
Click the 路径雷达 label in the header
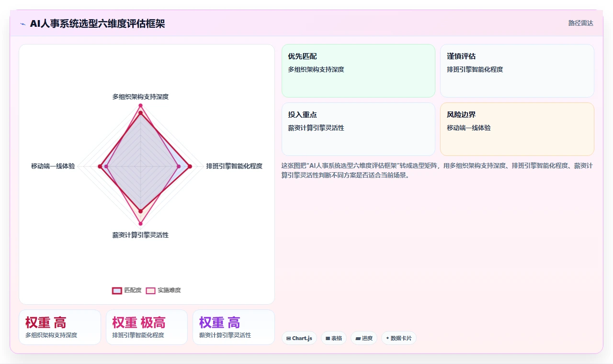[580, 23]
